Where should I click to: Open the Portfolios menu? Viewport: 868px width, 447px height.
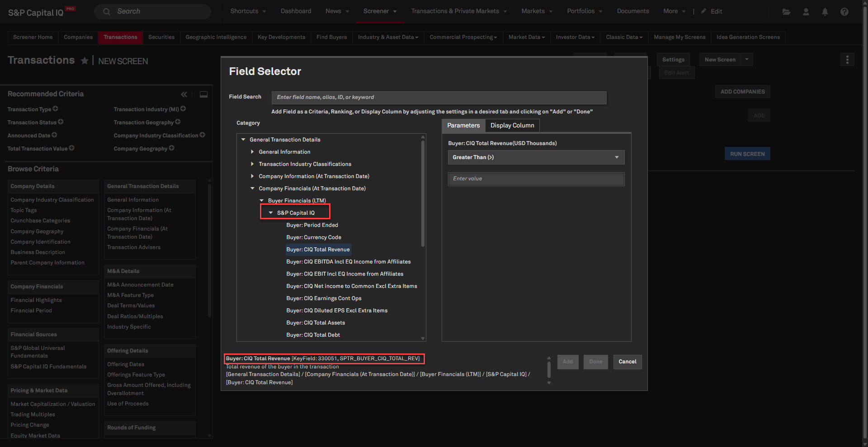[585, 11]
